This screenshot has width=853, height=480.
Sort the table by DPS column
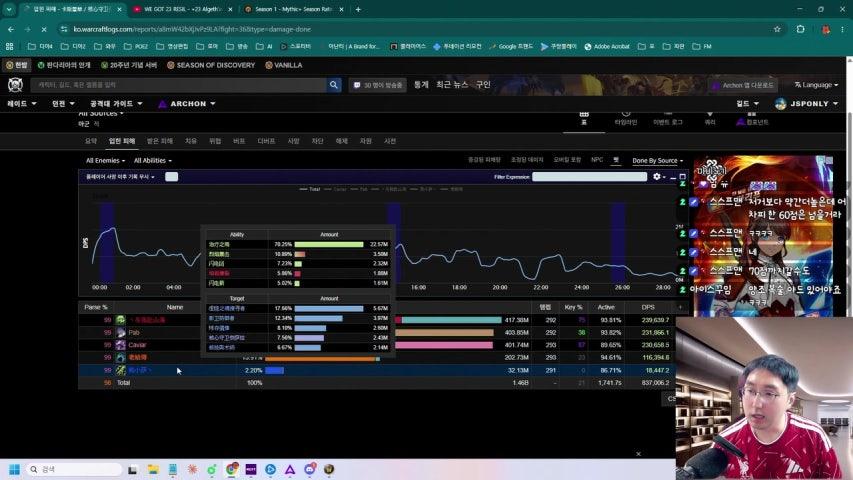(647, 307)
